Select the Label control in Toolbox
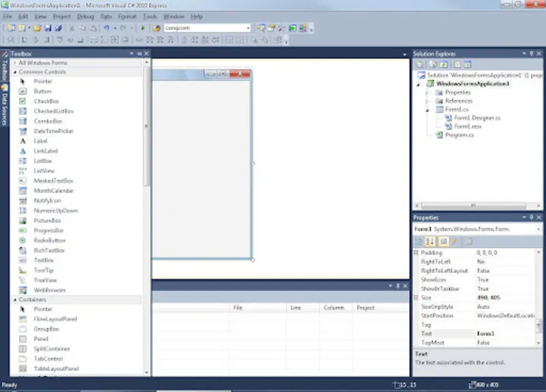This screenshot has height=392, width=546. point(40,141)
